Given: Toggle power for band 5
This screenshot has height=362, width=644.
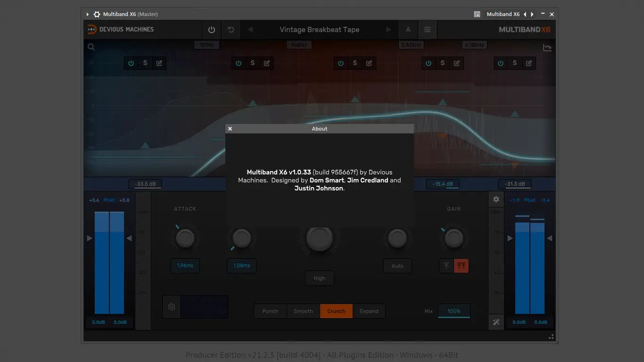Looking at the screenshot, I should tap(501, 63).
